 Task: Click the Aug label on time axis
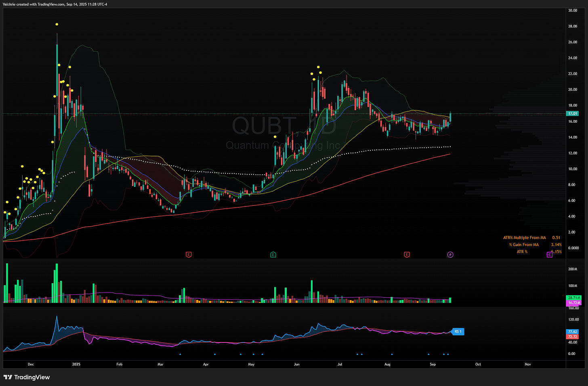[387, 364]
